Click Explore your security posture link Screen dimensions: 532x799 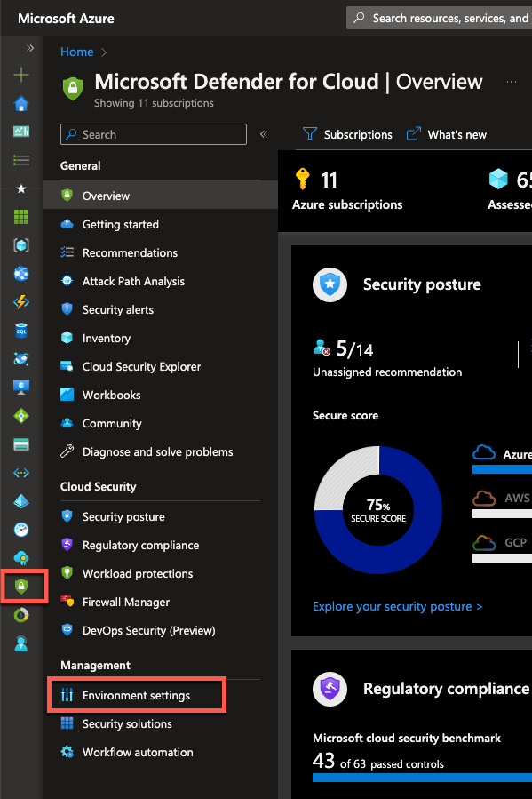397,606
